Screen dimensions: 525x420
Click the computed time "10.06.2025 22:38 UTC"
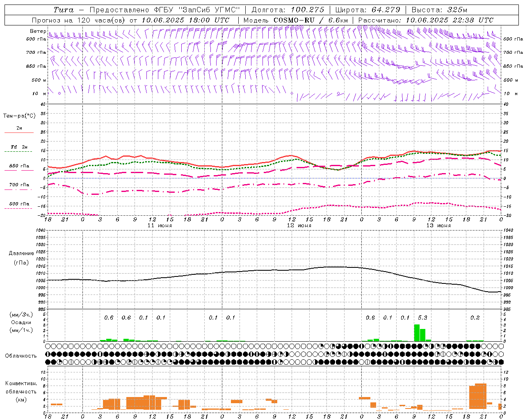point(450,20)
